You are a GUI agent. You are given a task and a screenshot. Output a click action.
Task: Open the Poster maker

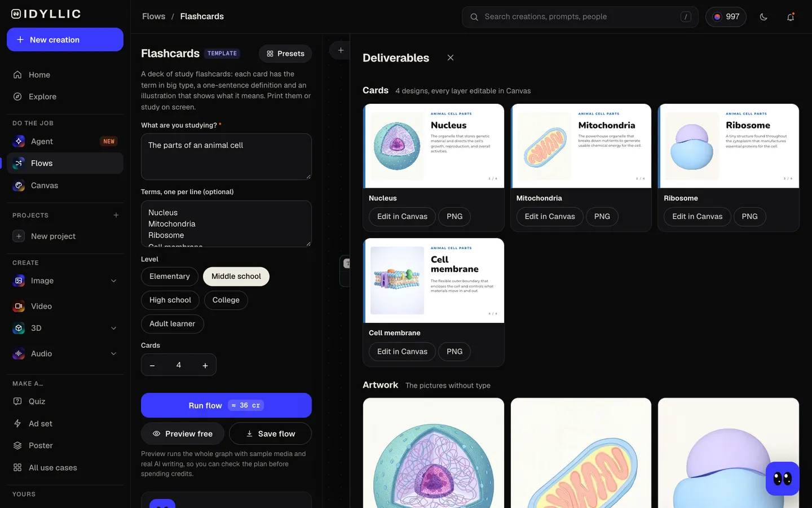click(65, 445)
